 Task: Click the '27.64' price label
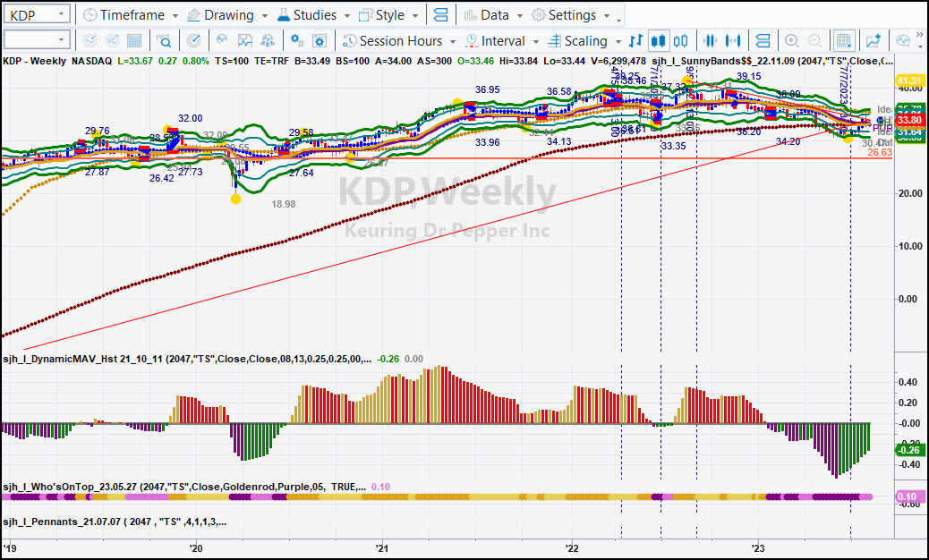[302, 173]
